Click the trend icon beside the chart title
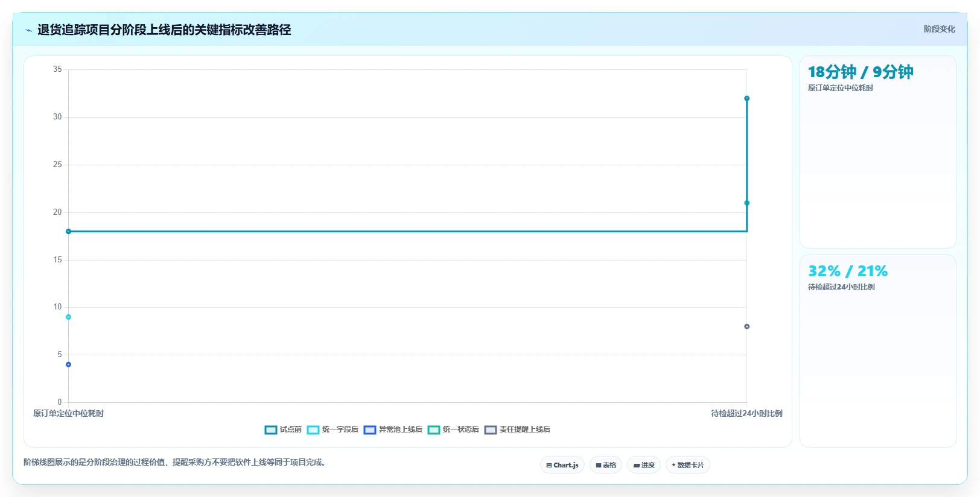980x497 pixels. 28,30
